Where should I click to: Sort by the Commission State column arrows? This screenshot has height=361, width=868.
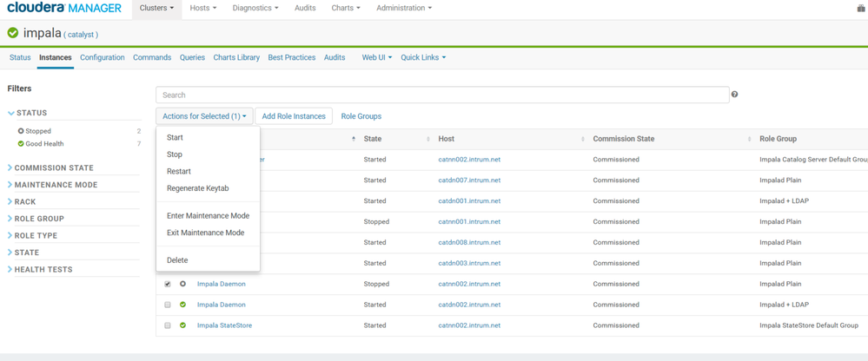coord(749,139)
